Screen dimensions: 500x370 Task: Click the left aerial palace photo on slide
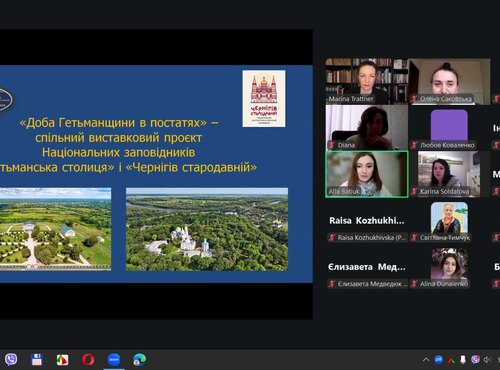55,229
